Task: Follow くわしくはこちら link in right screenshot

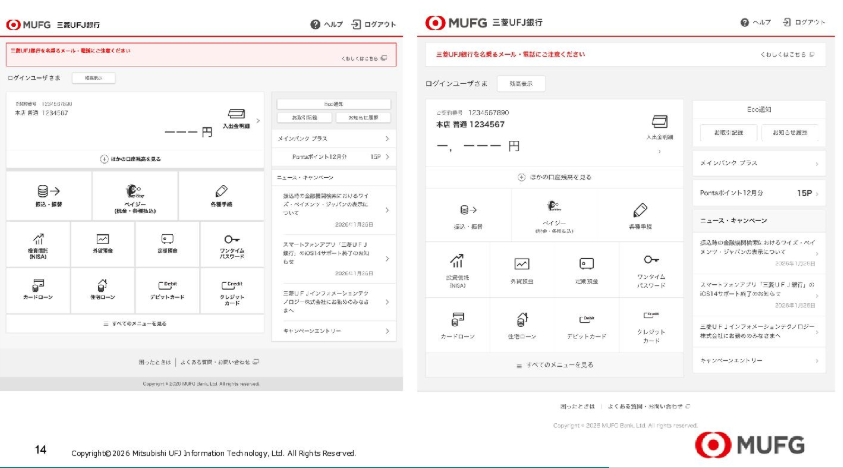Action: coord(787,54)
